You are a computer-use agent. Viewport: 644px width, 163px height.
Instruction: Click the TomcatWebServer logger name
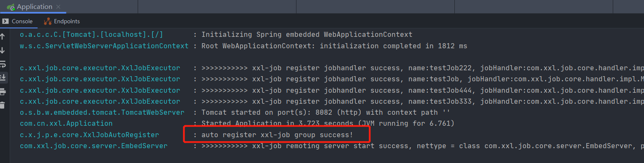point(102,112)
